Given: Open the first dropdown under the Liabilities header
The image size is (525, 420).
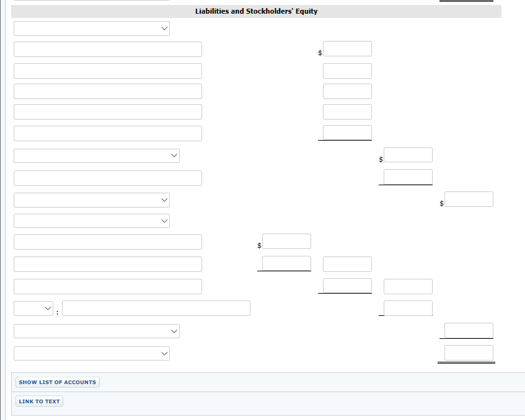Looking at the screenshot, I should [x=92, y=28].
